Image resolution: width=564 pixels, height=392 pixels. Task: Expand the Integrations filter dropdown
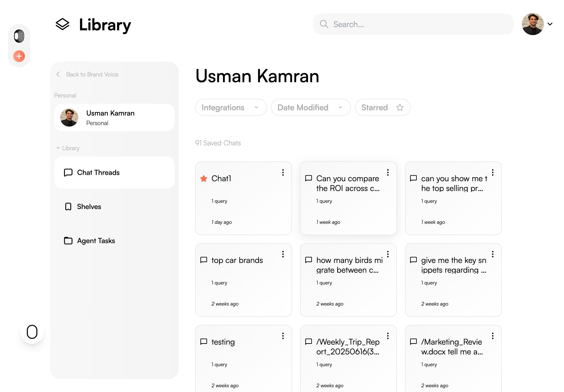tap(231, 108)
